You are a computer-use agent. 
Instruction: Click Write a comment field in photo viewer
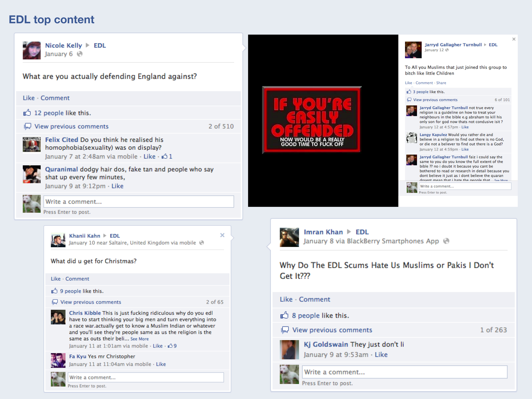coord(465,186)
